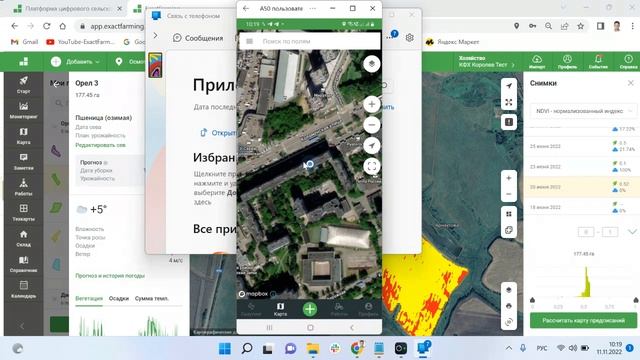Open Прогноз и история погоды link

(x=110, y=276)
